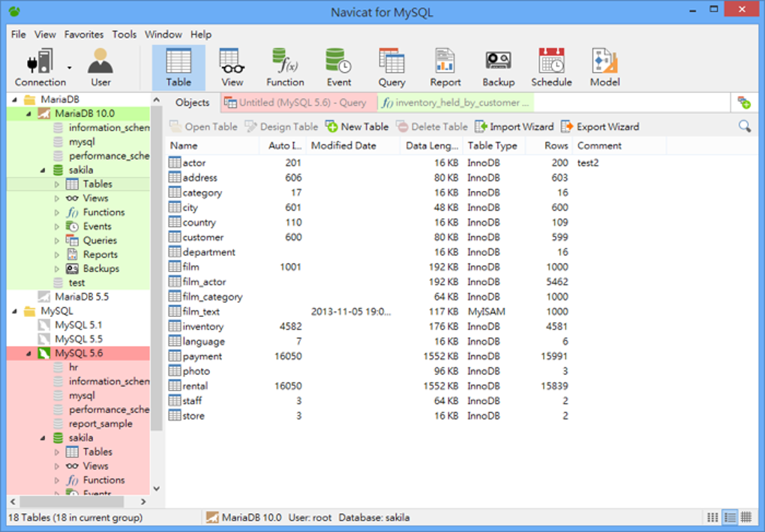Image resolution: width=765 pixels, height=532 pixels.
Task: Select the Function toolbar icon
Action: pyautogui.click(x=285, y=67)
